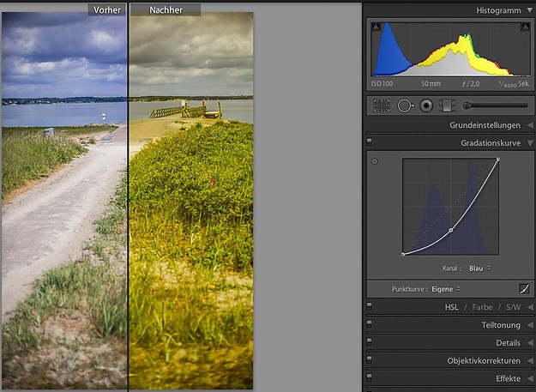Open the Kanal dropdown showing Blau

[479, 268]
